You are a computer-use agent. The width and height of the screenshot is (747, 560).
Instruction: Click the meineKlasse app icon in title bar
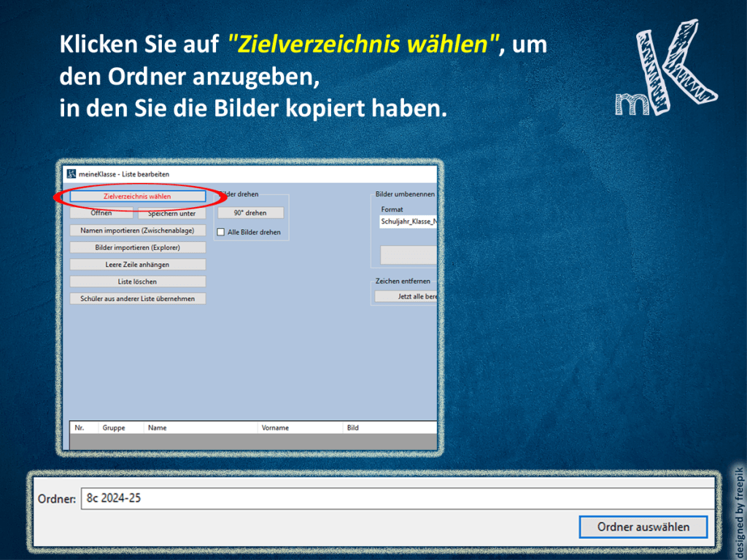coord(71,174)
